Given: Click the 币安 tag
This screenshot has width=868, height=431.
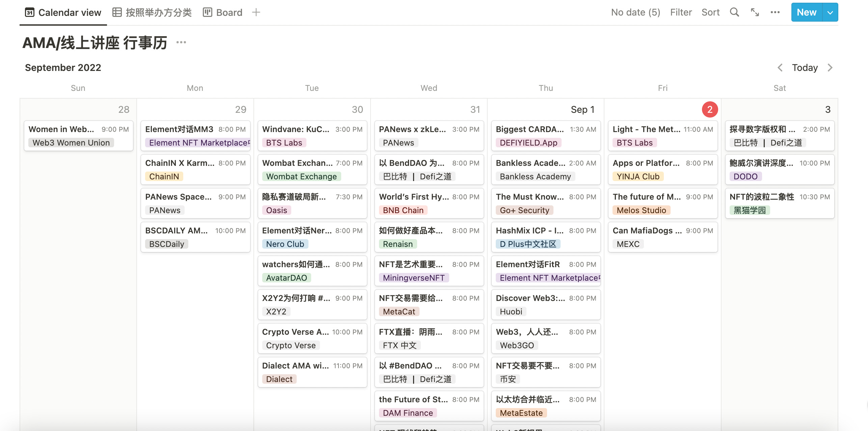Looking at the screenshot, I should (508, 379).
